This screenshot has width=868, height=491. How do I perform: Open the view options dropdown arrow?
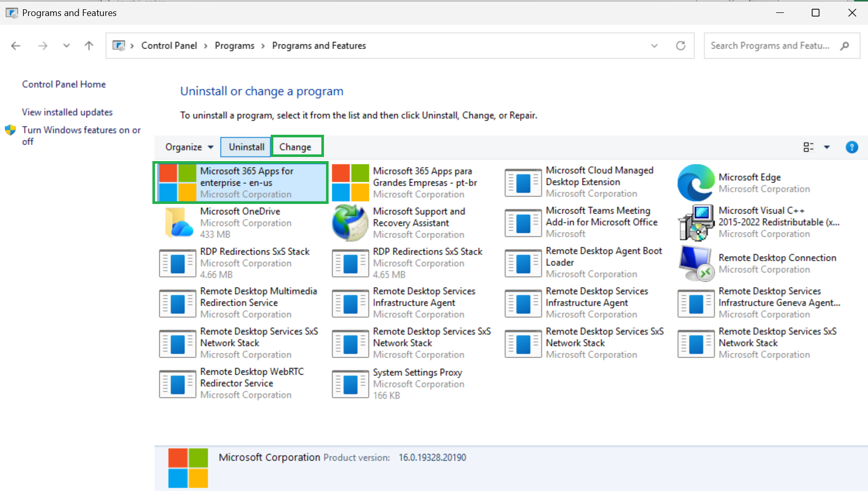coord(828,147)
